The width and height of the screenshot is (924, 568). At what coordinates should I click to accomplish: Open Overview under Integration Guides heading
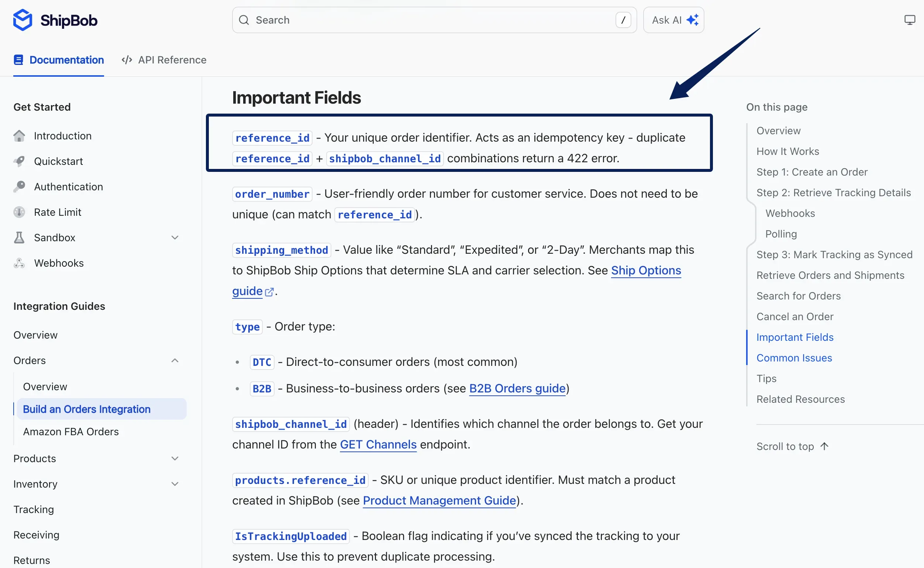pyautogui.click(x=36, y=335)
